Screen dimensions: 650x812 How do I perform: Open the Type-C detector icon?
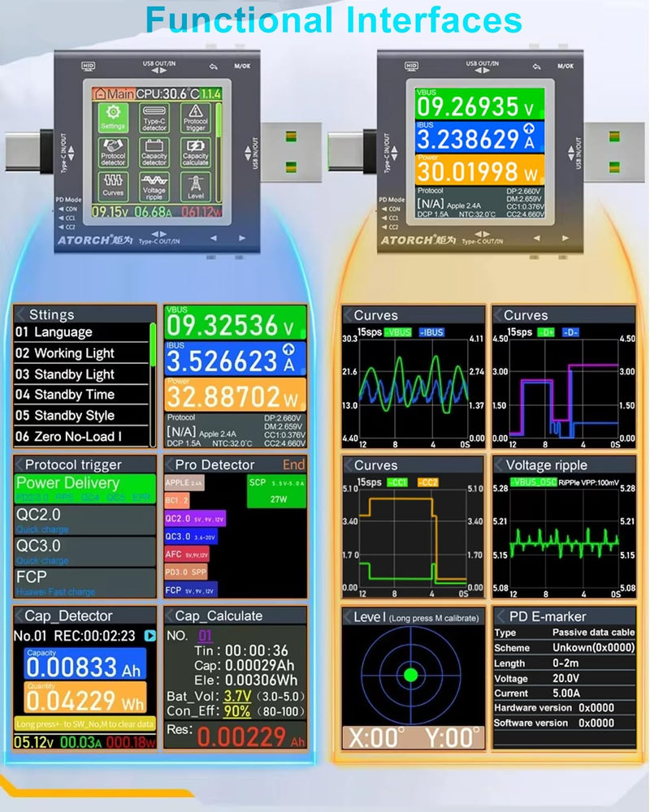coord(154,117)
